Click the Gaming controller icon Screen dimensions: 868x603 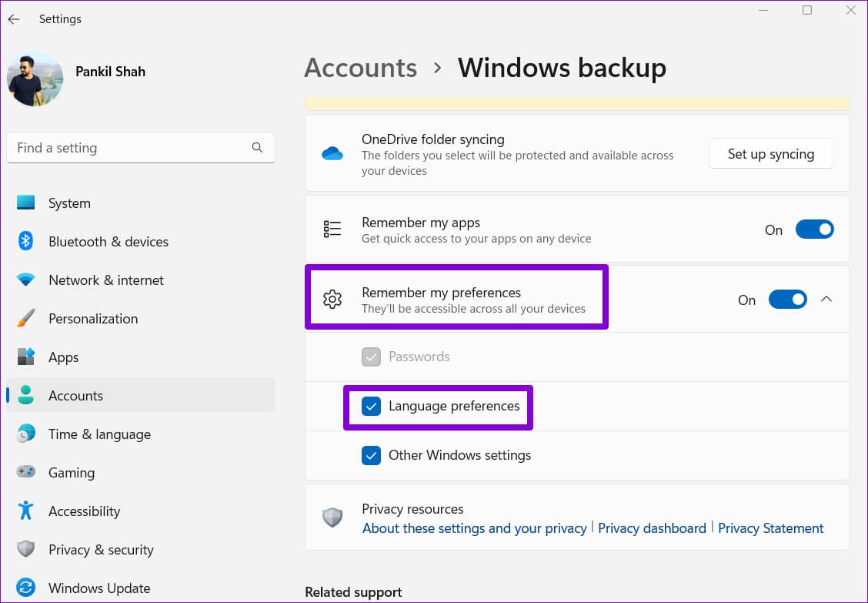pos(25,472)
